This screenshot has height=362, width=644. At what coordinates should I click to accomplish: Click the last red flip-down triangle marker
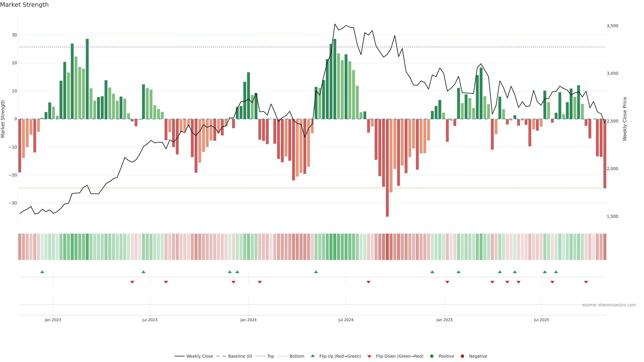586,282
